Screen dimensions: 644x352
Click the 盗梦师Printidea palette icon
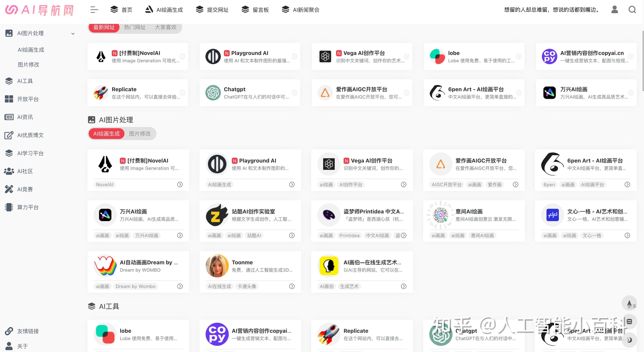pos(329,215)
